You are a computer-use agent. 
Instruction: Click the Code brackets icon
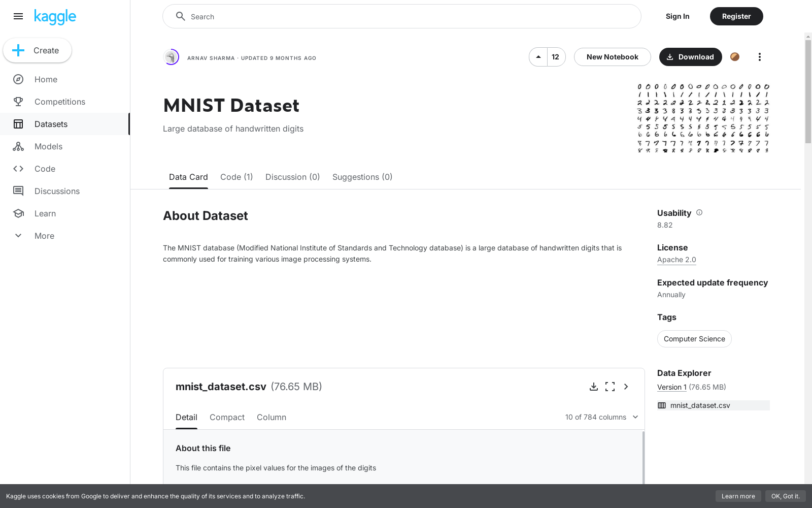click(x=18, y=169)
